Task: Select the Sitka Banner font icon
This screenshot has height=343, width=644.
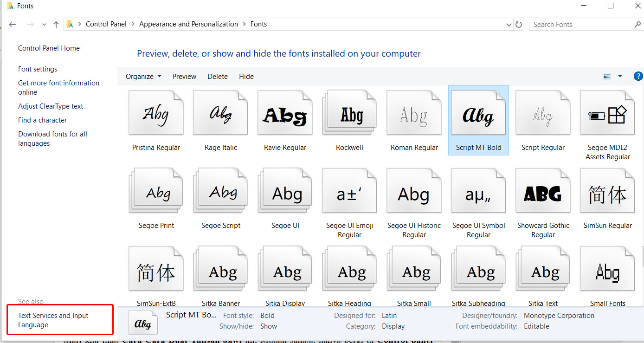Action: tap(220, 269)
